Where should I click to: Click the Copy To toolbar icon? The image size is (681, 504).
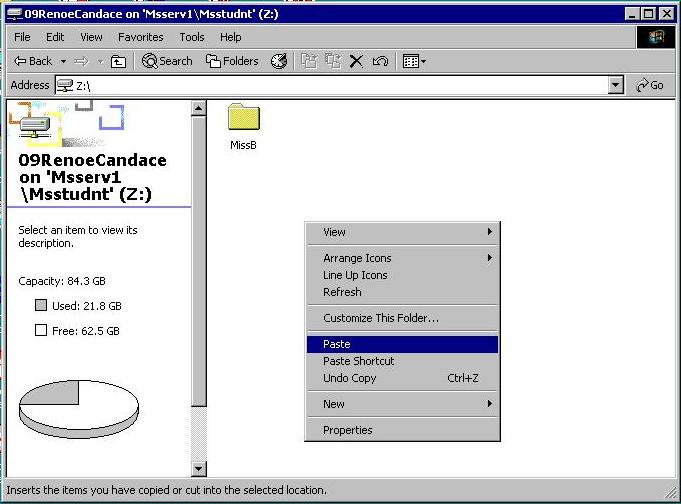(333, 61)
